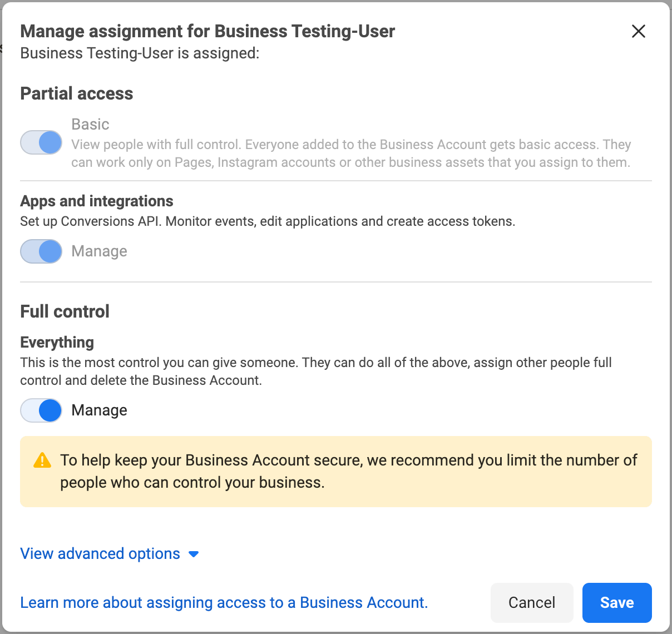Click the yellow warning triangle icon
The image size is (672, 634).
coord(42,460)
